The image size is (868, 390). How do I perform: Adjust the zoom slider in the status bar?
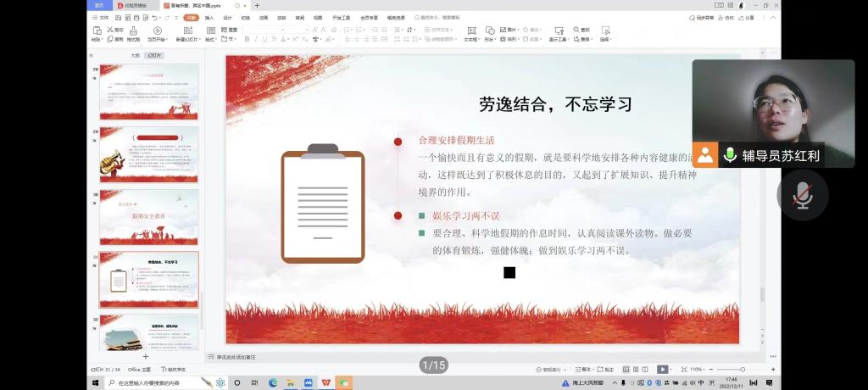pos(742,370)
